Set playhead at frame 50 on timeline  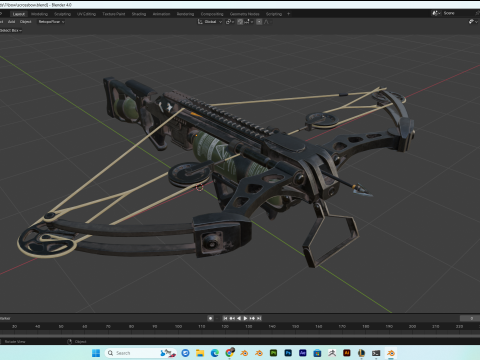61,326
